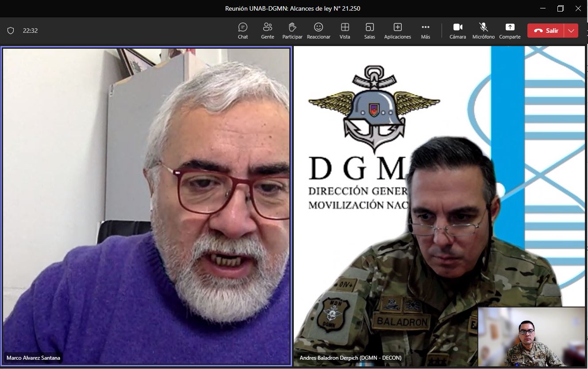The height and width of the screenshot is (369, 588).
Task: Open Aplicaciones to add apps
Action: pos(397,31)
